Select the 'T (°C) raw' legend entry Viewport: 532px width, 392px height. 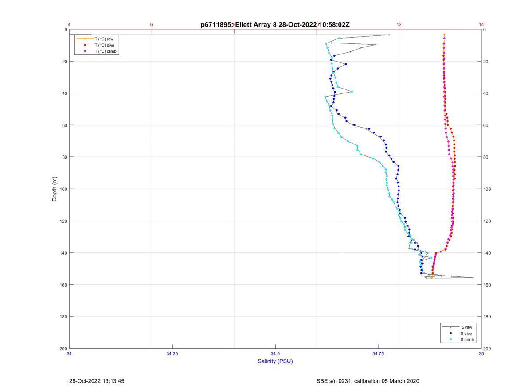(x=104, y=39)
